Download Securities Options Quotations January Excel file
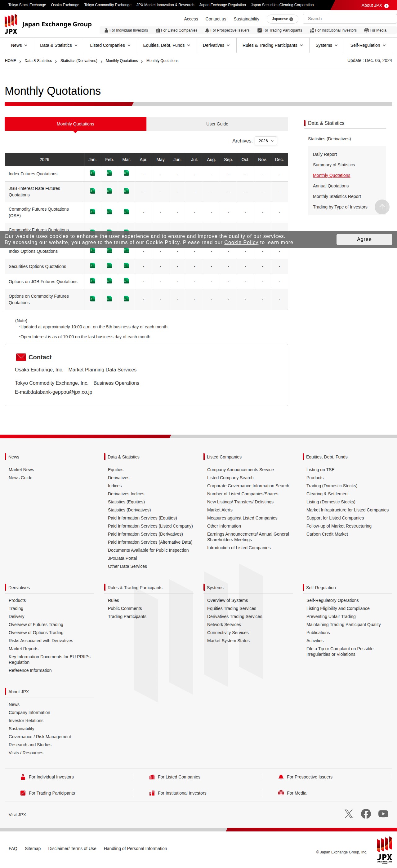 (x=92, y=265)
